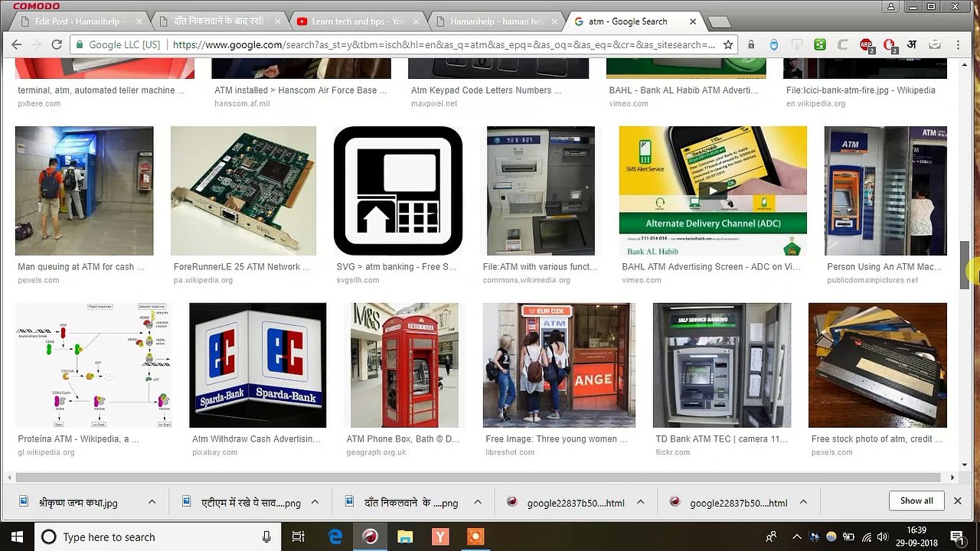
Task: Open the orange recorder app in taskbar
Action: pos(475,537)
